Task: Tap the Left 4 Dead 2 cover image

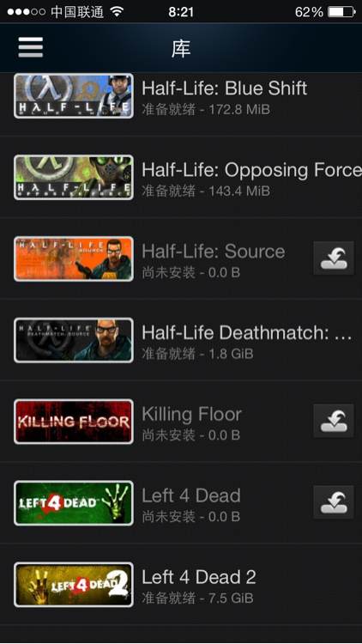Action: (74, 585)
